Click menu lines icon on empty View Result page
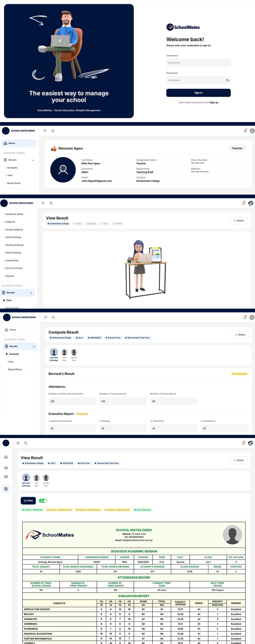The height and width of the screenshot is (644, 255). (x=43, y=203)
